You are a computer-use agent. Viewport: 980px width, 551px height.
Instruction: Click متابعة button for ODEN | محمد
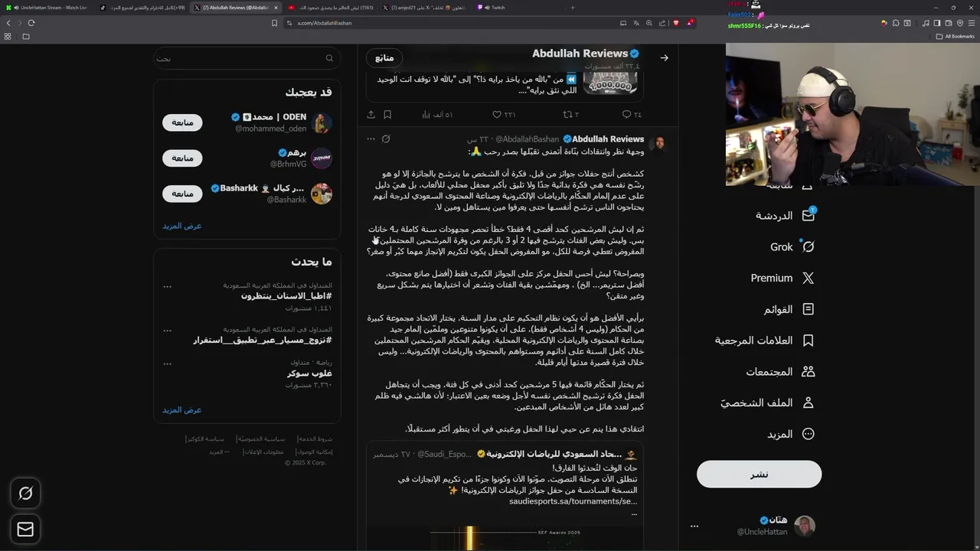(x=182, y=122)
